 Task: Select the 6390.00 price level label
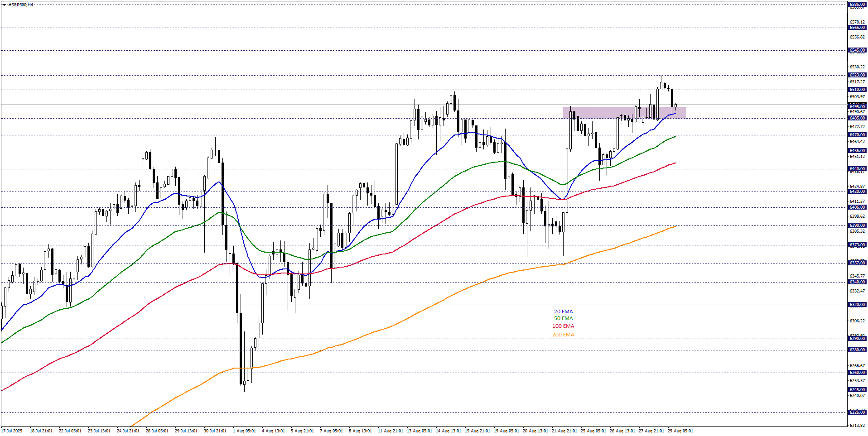[857, 225]
